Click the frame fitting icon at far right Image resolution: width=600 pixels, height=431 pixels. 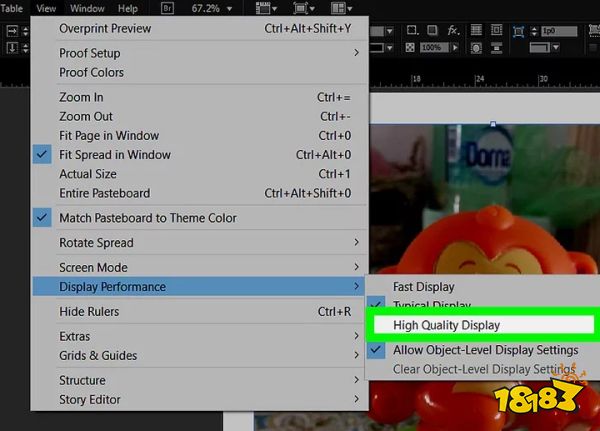pos(594,30)
